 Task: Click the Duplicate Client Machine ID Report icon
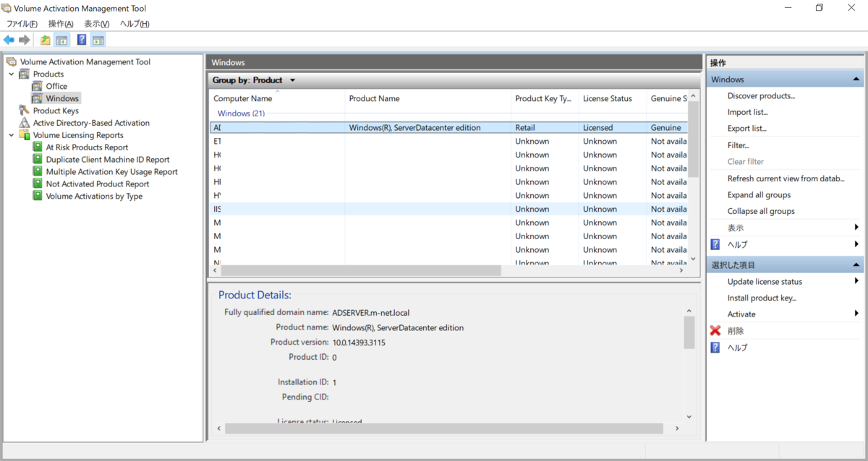tap(38, 160)
